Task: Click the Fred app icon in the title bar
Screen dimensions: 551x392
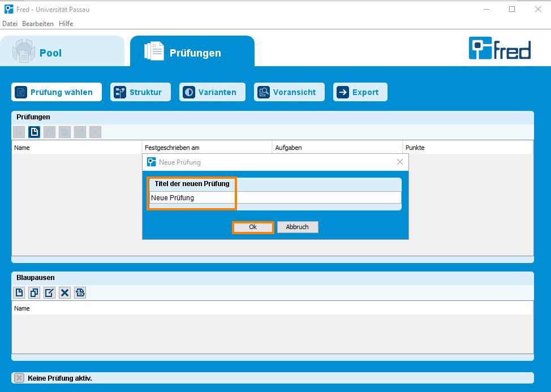Action: pyautogui.click(x=9, y=9)
